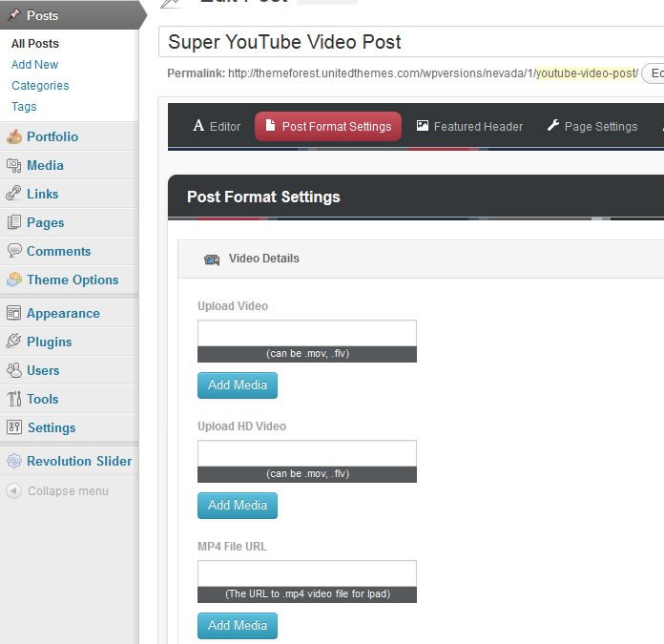664x644 pixels.
Task: Switch to the Editor tab
Action: [217, 126]
